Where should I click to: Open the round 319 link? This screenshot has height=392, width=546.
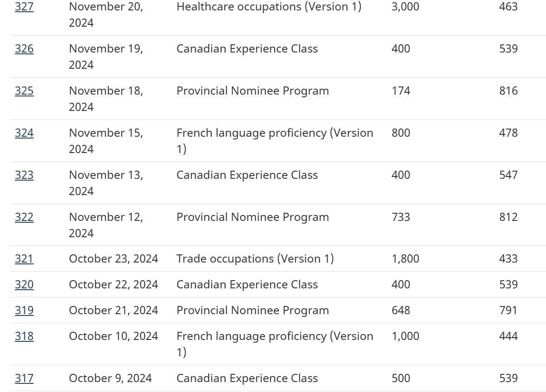point(24,311)
